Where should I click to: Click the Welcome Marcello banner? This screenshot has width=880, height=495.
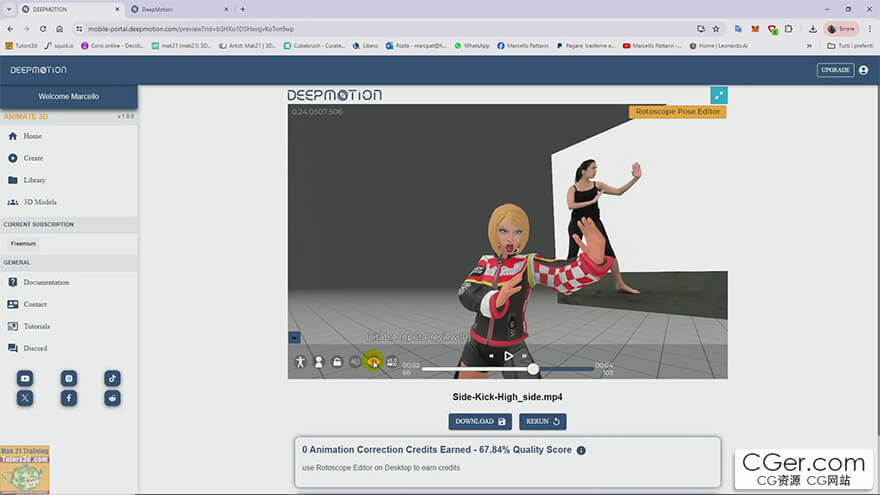click(x=68, y=97)
